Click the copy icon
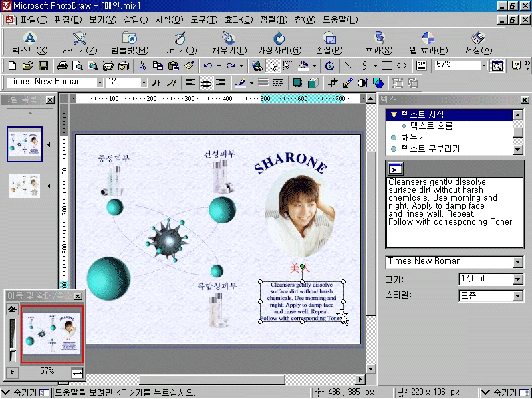This screenshot has height=399, width=532. tap(158, 65)
